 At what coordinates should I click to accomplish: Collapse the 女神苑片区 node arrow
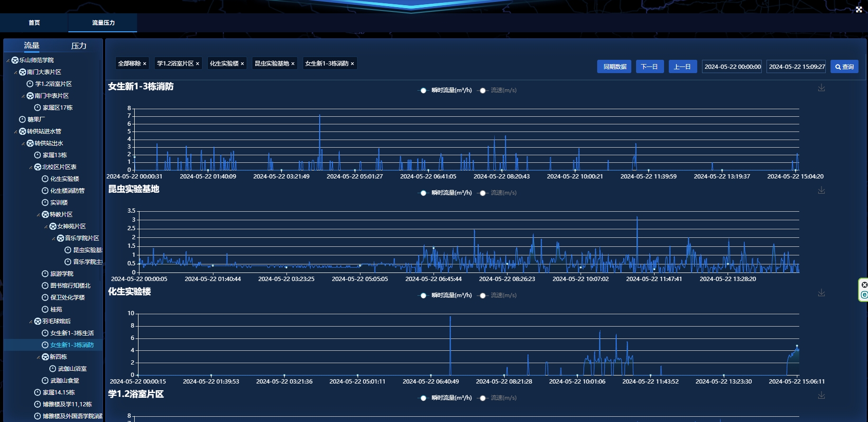coord(46,227)
